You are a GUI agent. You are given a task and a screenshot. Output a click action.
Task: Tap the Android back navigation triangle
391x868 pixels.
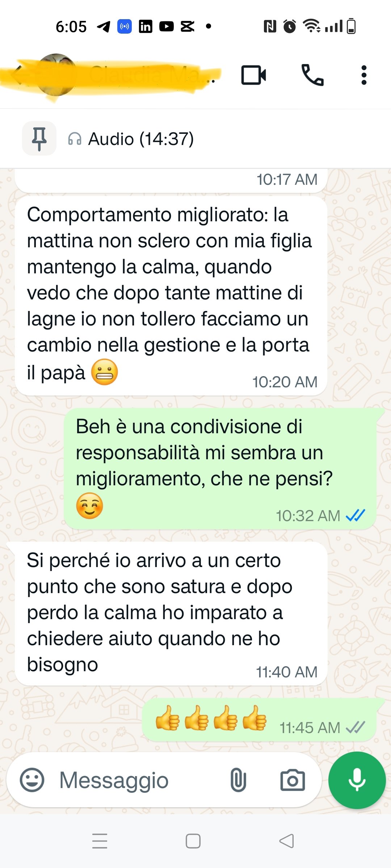pos(286,841)
